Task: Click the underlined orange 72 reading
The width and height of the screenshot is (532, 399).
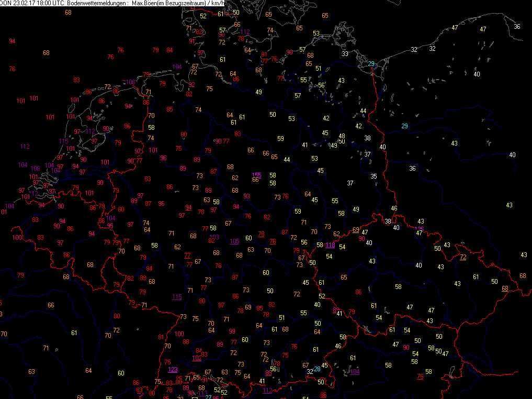Action: point(462,257)
